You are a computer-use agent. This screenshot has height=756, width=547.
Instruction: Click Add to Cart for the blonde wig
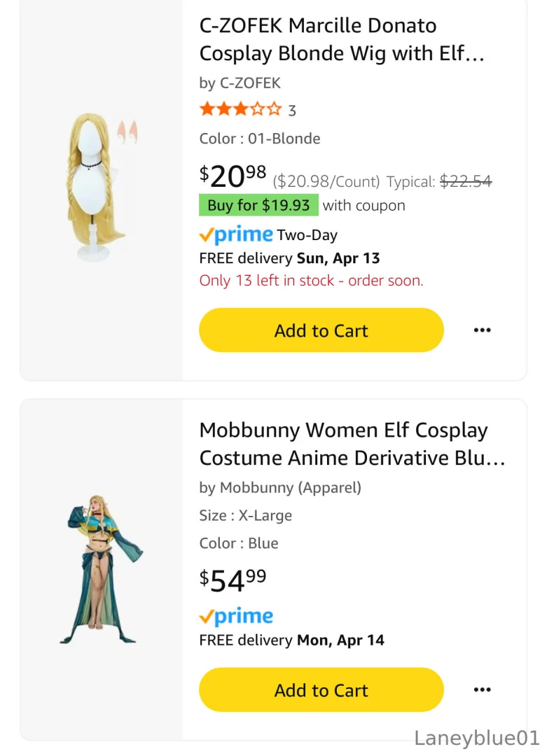click(x=321, y=330)
